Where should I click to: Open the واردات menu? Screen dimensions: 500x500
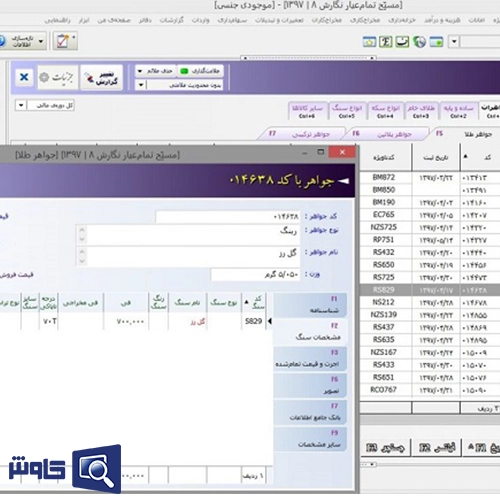[200, 20]
